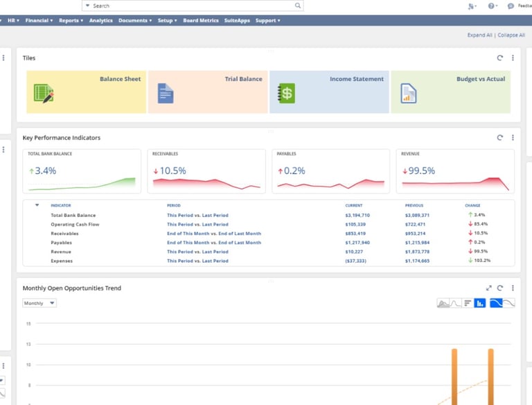Click Revenue previous value $1,873,778

417,252
